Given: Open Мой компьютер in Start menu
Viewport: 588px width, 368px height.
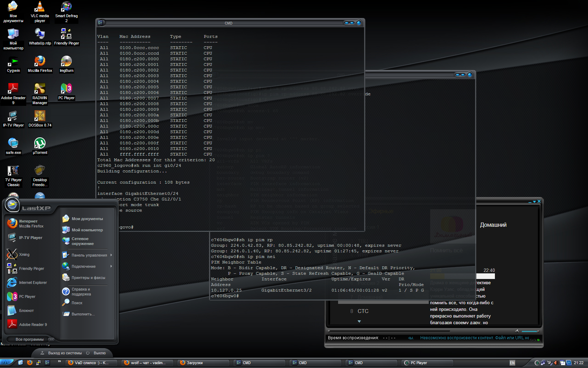Looking at the screenshot, I should click(87, 230).
